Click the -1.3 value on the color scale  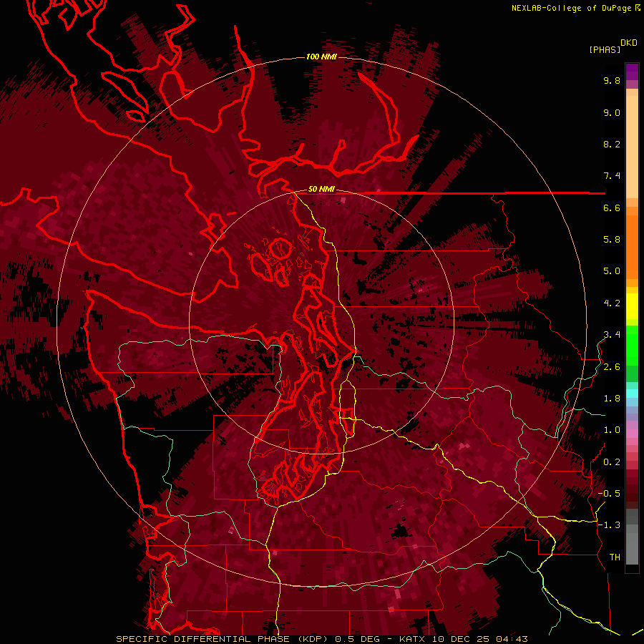tap(609, 525)
